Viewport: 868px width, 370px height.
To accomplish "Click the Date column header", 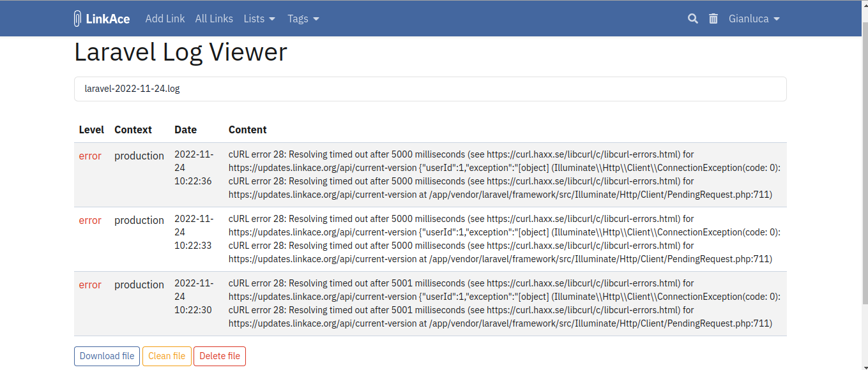I will pyautogui.click(x=185, y=129).
